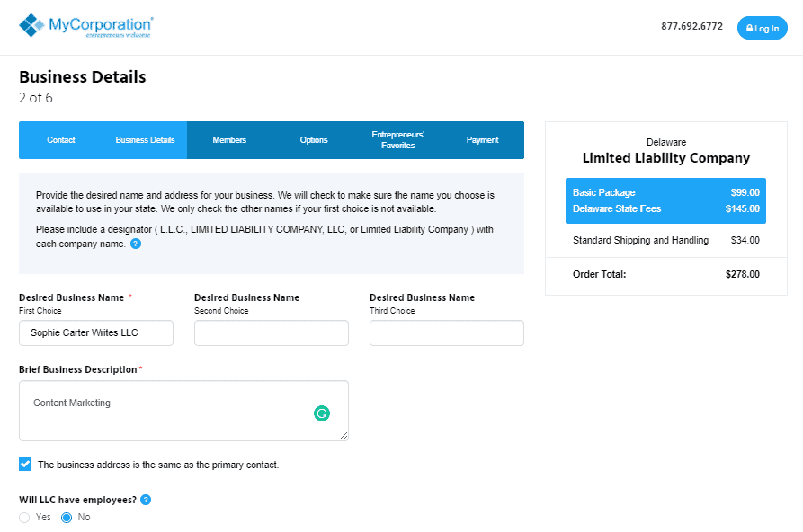The height and width of the screenshot is (532, 803).
Task: Open the Members step tab
Action: (x=229, y=140)
